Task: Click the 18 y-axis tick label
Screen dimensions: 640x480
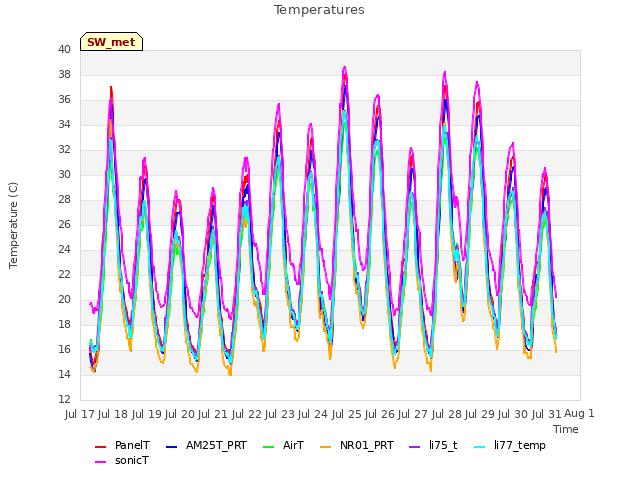Action: pyautogui.click(x=64, y=324)
